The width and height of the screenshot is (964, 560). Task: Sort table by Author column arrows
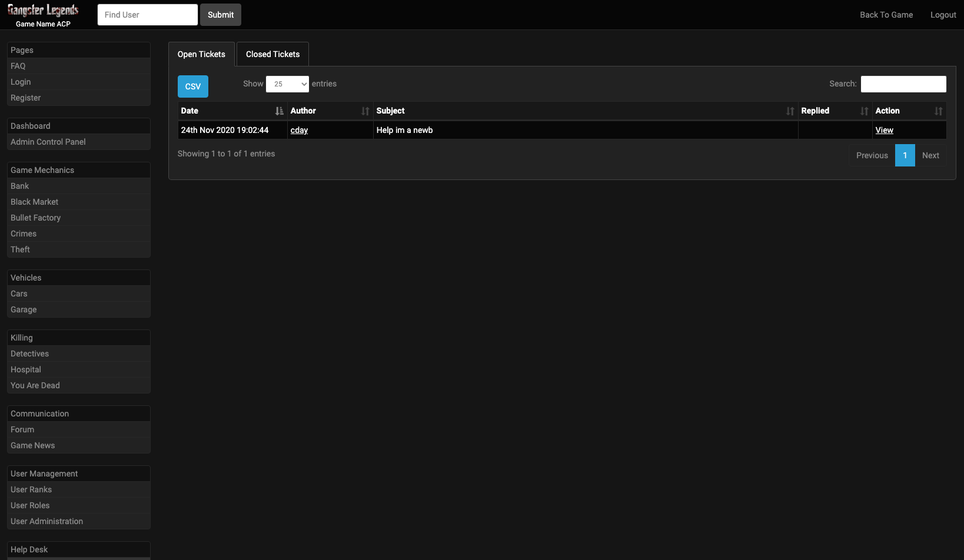(365, 111)
